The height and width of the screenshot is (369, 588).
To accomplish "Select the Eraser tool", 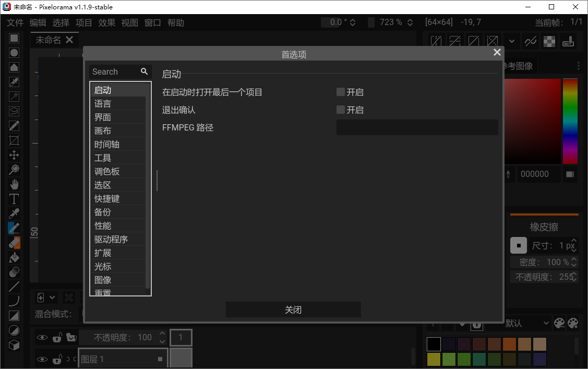I will click(x=14, y=242).
